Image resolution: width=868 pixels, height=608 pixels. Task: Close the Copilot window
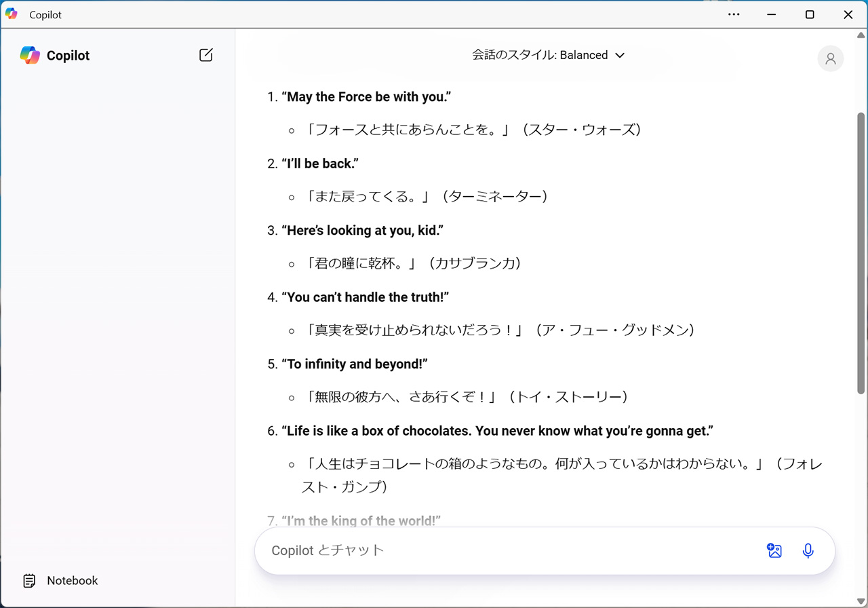point(848,14)
